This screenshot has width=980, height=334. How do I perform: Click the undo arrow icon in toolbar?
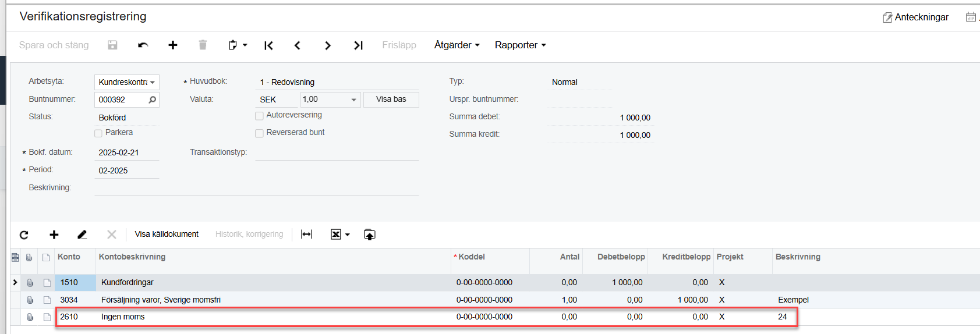[x=143, y=45]
